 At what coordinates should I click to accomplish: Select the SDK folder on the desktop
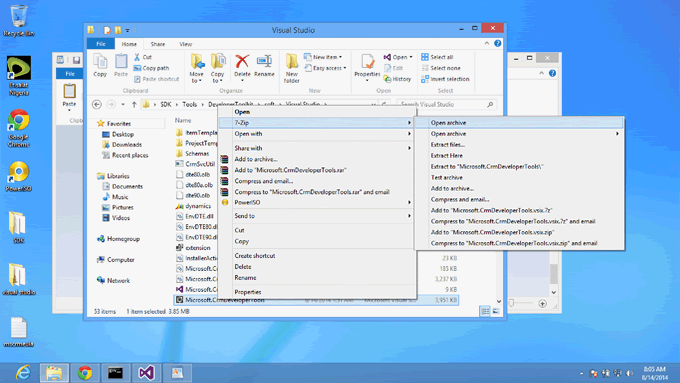coord(18,227)
